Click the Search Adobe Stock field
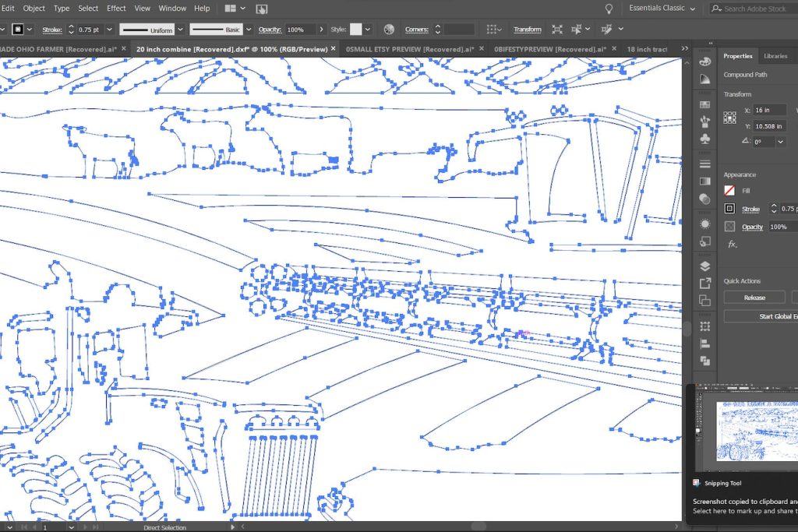 coord(754,9)
